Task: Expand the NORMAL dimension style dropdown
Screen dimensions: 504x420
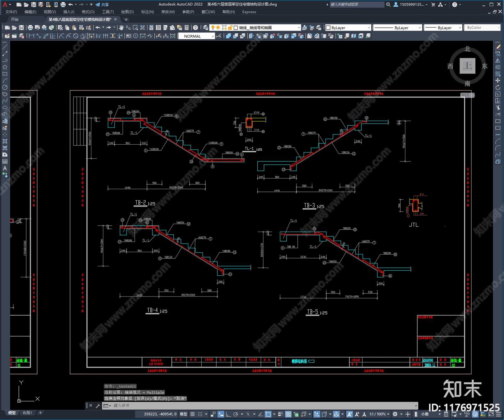Action: [196, 36]
